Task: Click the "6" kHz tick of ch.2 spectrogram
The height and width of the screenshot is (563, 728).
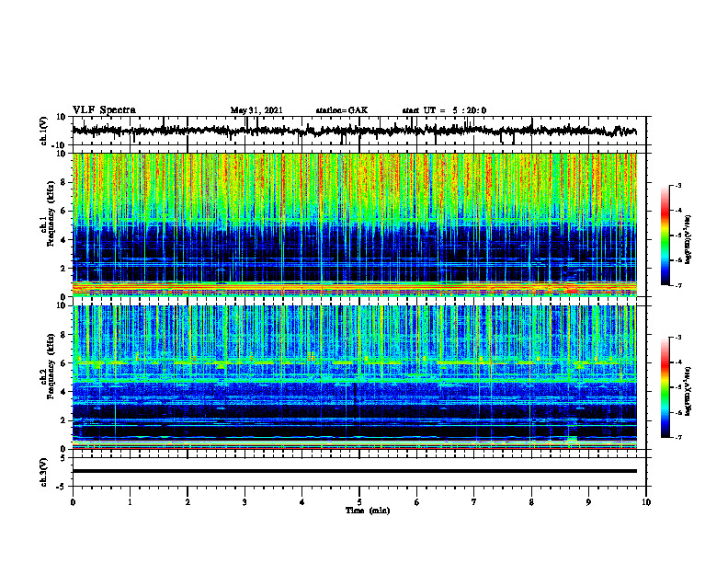Action: (x=64, y=363)
